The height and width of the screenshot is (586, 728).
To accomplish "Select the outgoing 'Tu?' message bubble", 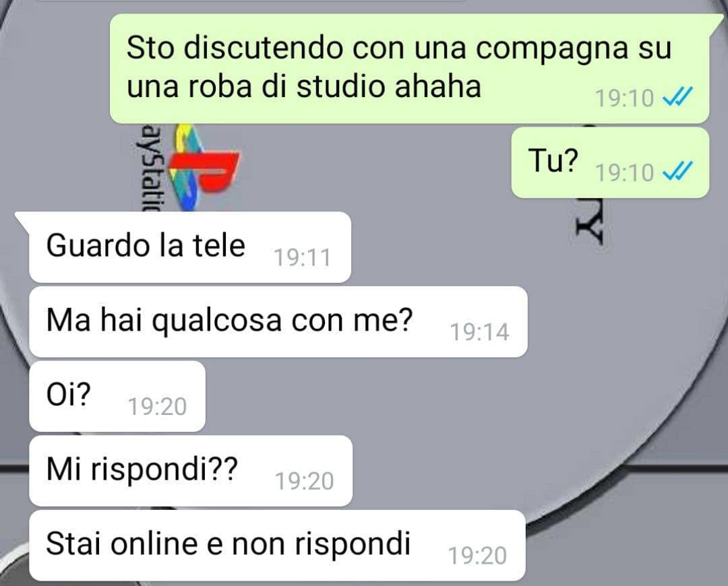I will [610, 163].
